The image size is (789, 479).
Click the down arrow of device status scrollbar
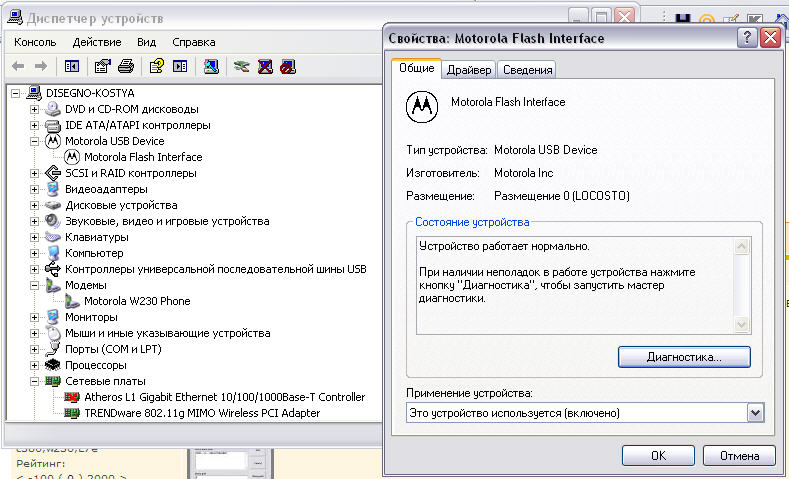742,325
